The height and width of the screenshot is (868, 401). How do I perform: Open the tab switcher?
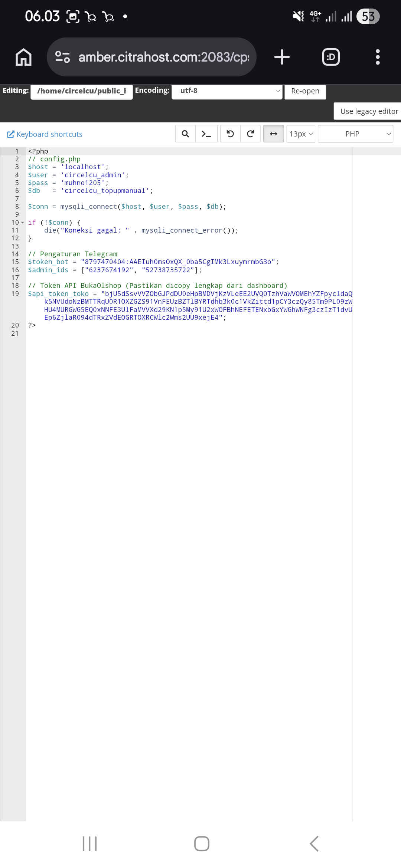(331, 57)
